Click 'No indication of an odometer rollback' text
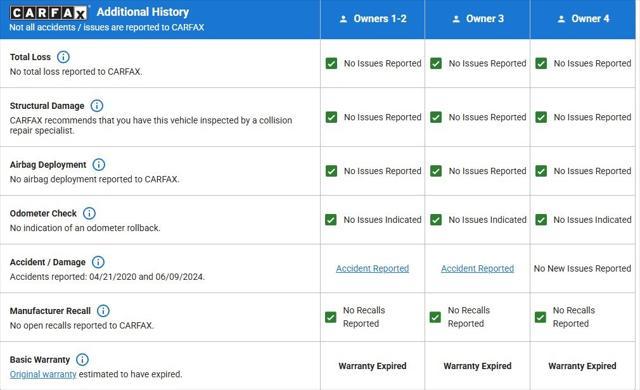This screenshot has width=640, height=390. (x=85, y=228)
